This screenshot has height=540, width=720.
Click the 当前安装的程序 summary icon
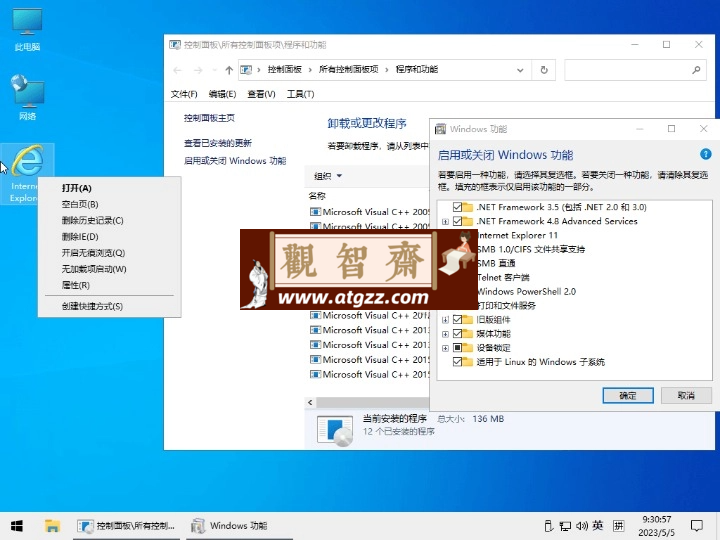[335, 430]
